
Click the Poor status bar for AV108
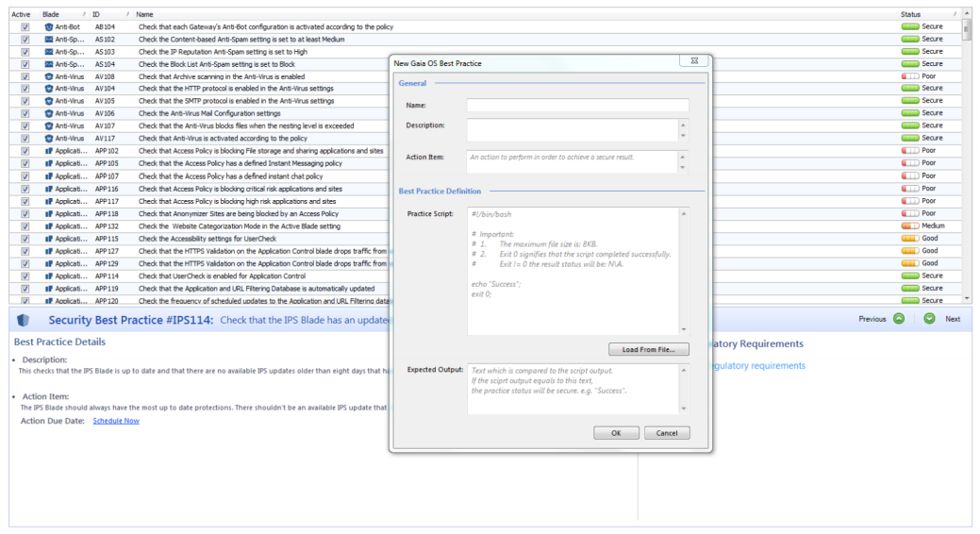[910, 76]
